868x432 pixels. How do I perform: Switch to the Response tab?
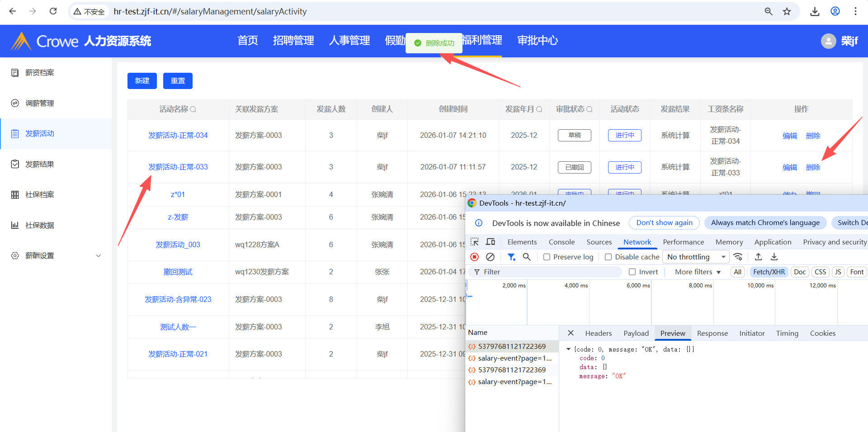click(712, 333)
